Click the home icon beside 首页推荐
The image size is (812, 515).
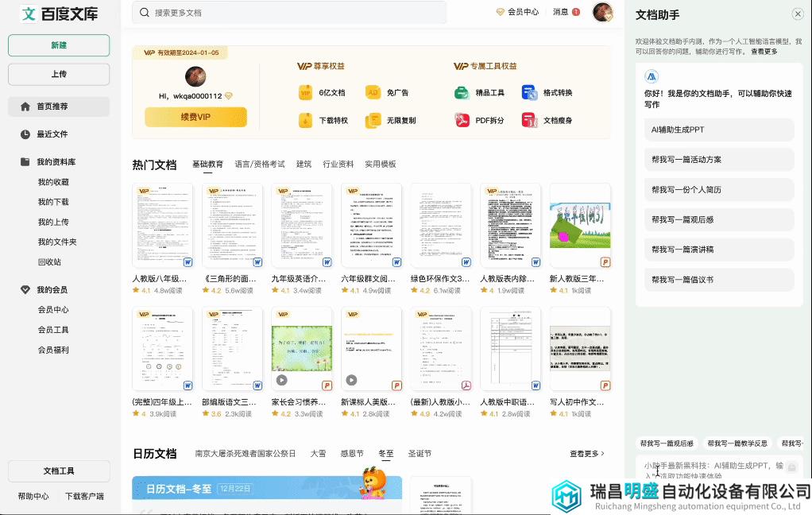[25, 106]
